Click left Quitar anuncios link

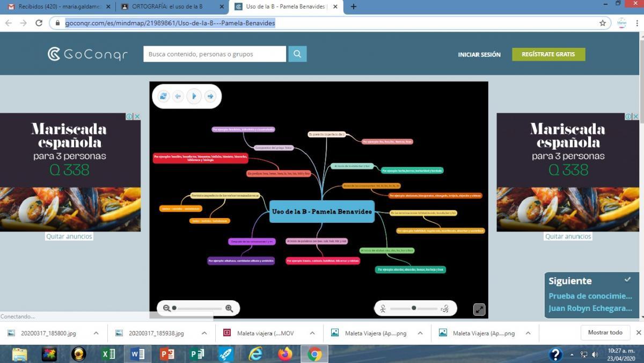pos(69,236)
